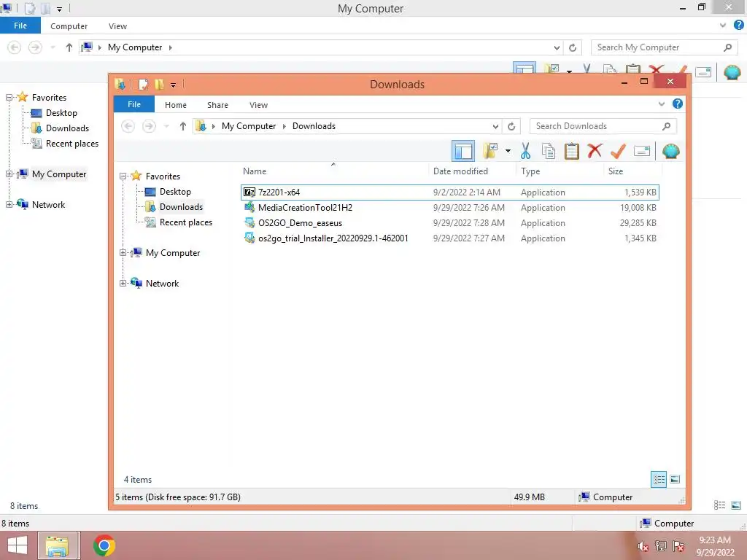The height and width of the screenshot is (560, 747).
Task: Select Desktop in Downloads navigation pane
Action: point(175,192)
